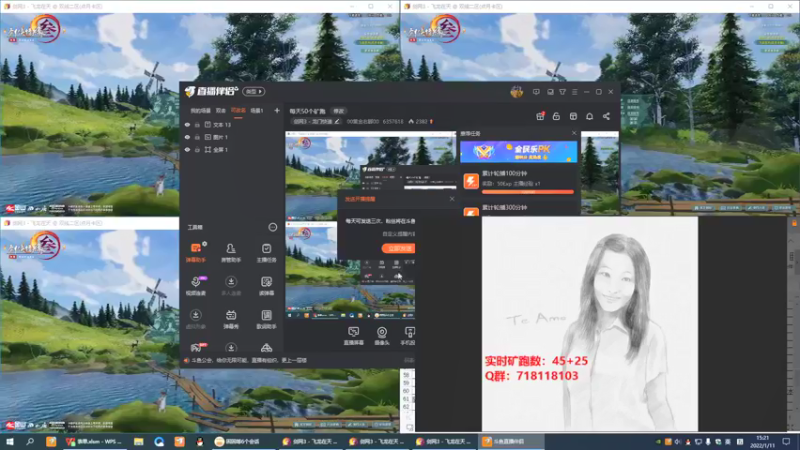Open the 全民乐PK banner
The image size is (800, 450).
(518, 152)
